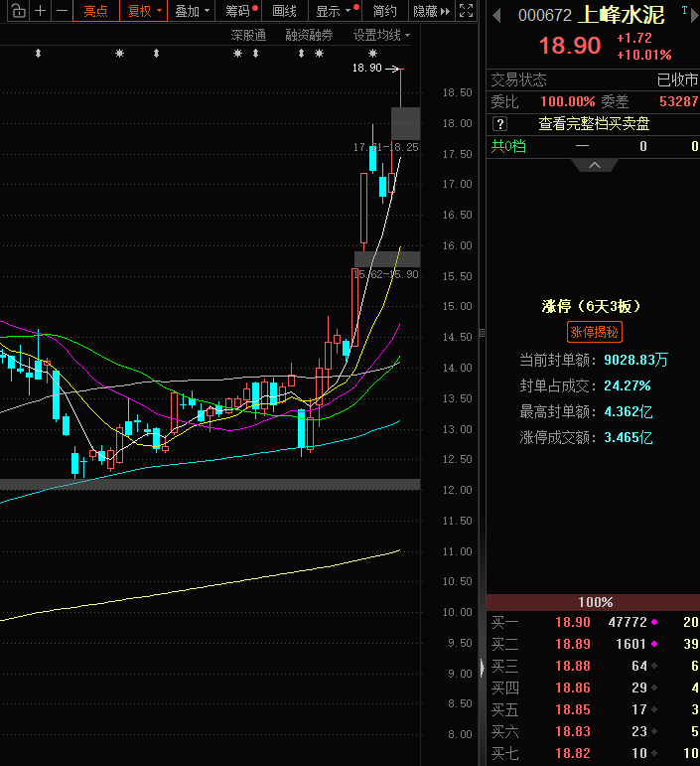This screenshot has width=700, height=766.
Task: Click the 18.90 high price annotation on chart
Action: [367, 68]
